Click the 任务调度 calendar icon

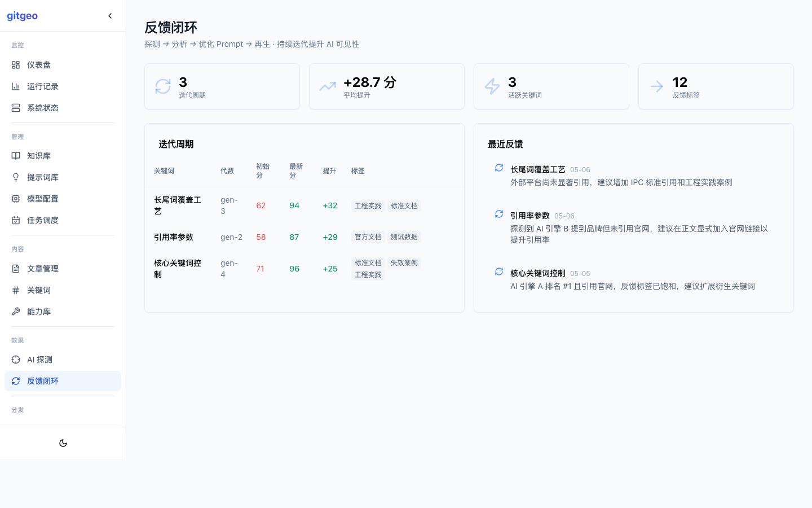point(16,220)
